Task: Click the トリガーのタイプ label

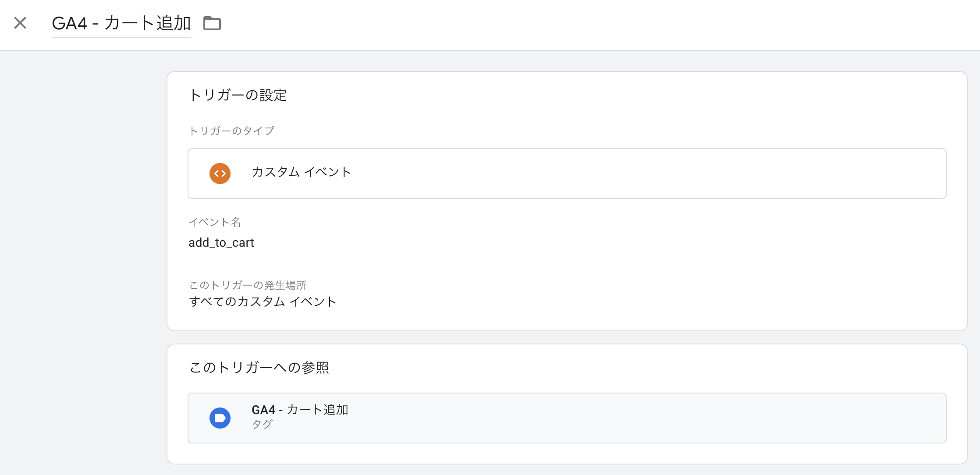Action: [231, 131]
